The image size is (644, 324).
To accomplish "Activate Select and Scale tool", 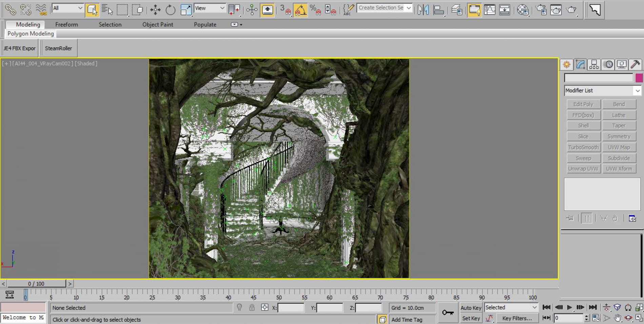I will 186,9.
